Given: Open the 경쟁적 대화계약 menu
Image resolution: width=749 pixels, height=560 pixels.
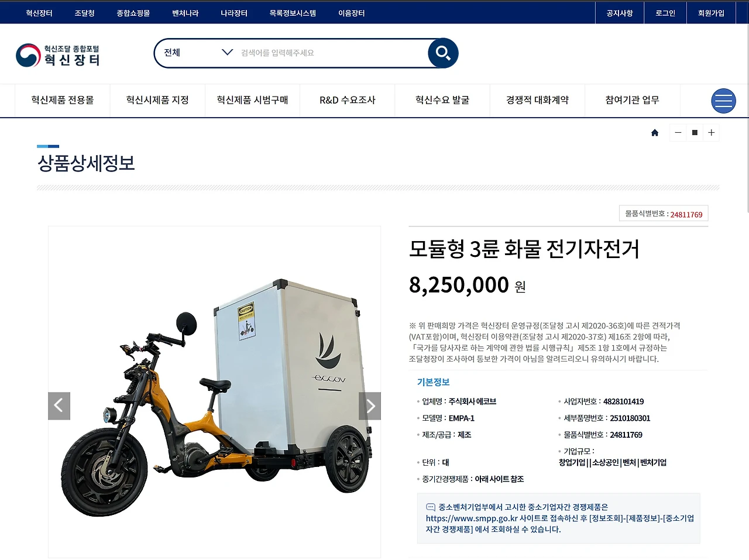Looking at the screenshot, I should pyautogui.click(x=537, y=100).
